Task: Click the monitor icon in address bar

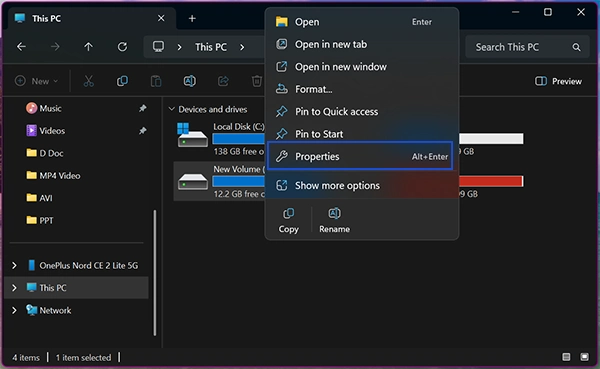Action: (158, 47)
